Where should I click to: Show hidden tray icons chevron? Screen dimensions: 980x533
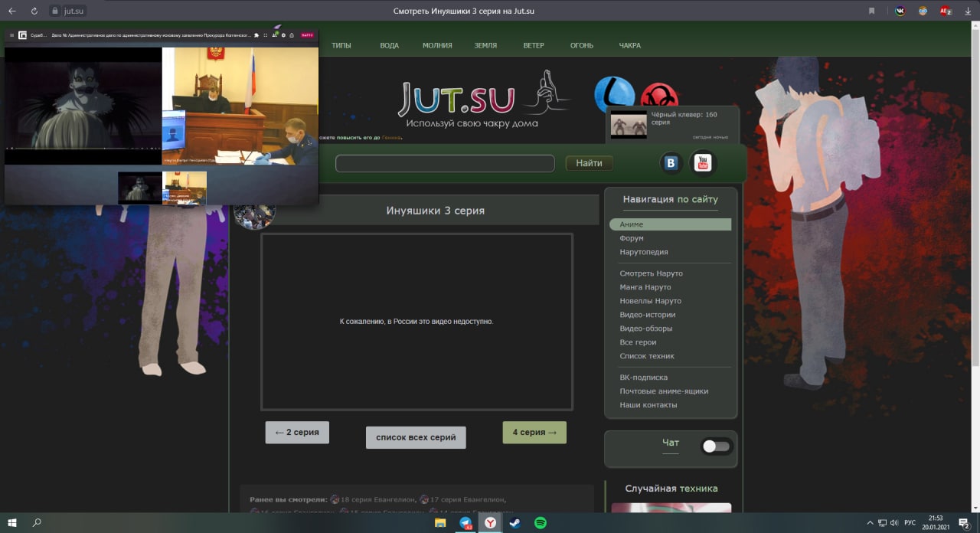[869, 522]
